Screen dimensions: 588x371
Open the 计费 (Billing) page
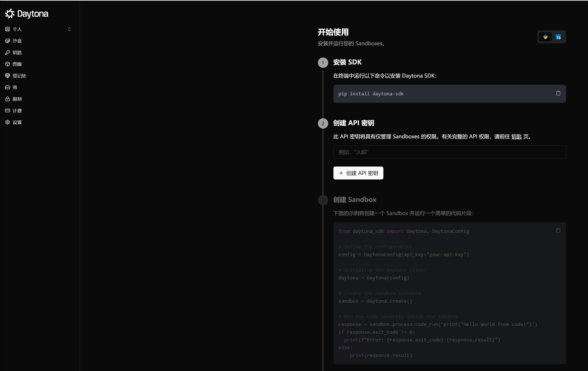pyautogui.click(x=17, y=111)
